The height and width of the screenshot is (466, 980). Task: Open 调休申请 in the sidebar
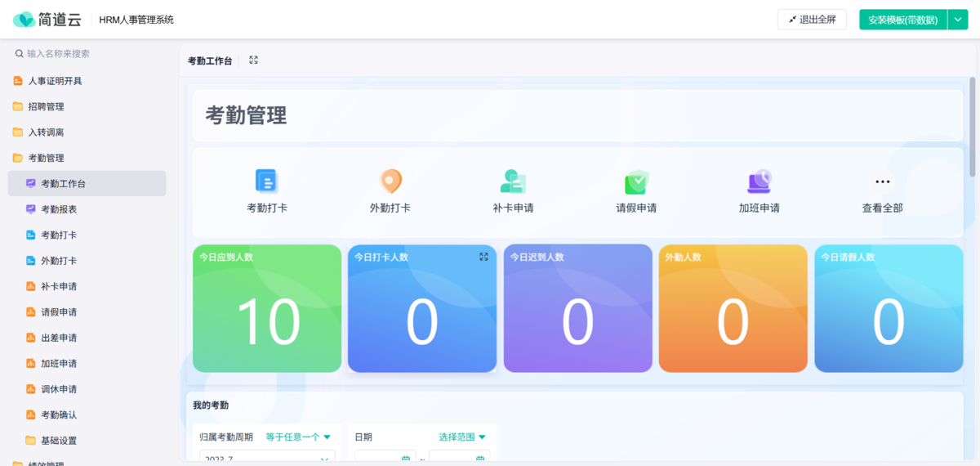87,389
